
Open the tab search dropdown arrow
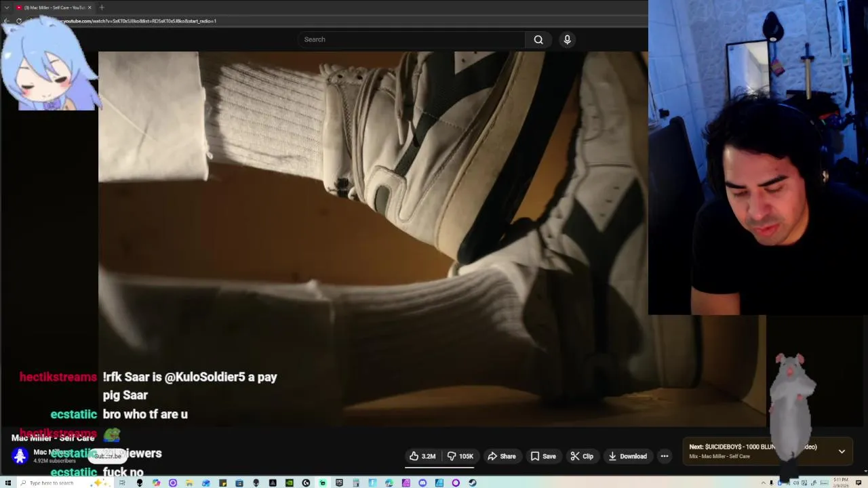pyautogui.click(x=7, y=7)
